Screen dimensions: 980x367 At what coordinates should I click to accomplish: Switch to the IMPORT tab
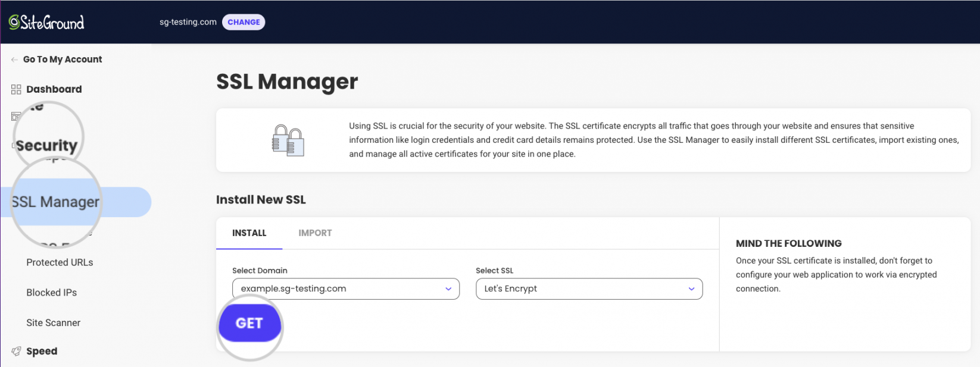coord(315,233)
